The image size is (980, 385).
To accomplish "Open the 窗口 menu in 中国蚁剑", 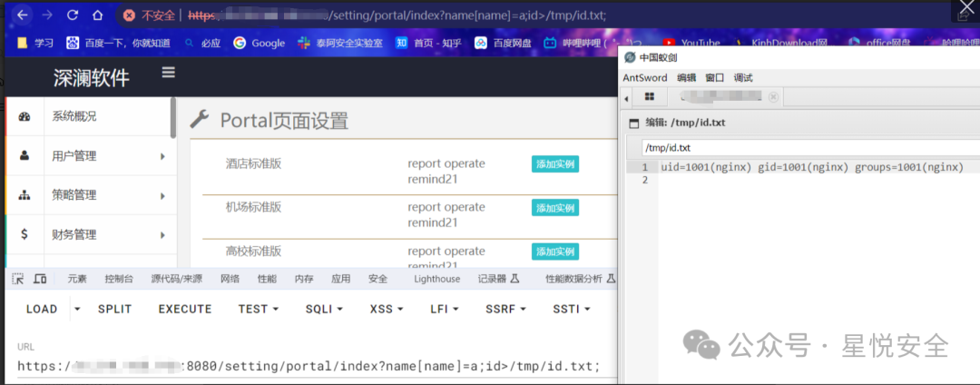I will point(714,77).
